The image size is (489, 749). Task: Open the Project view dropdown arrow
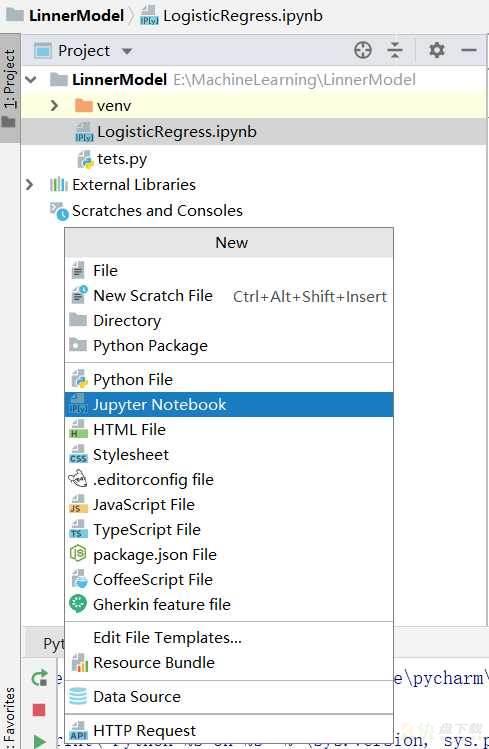(x=127, y=51)
